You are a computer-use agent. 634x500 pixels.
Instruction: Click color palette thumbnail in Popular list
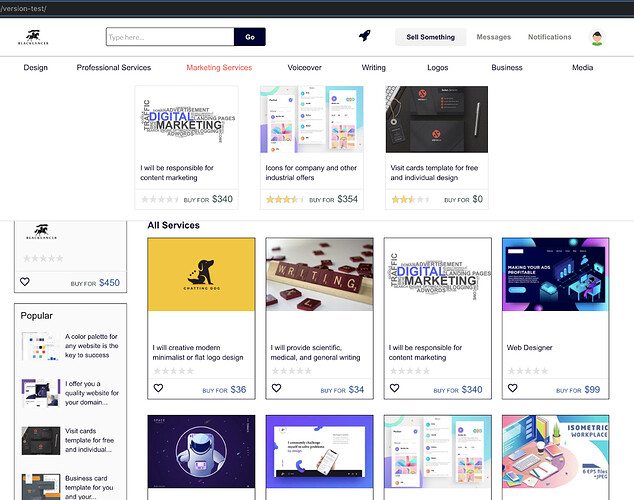click(x=41, y=346)
